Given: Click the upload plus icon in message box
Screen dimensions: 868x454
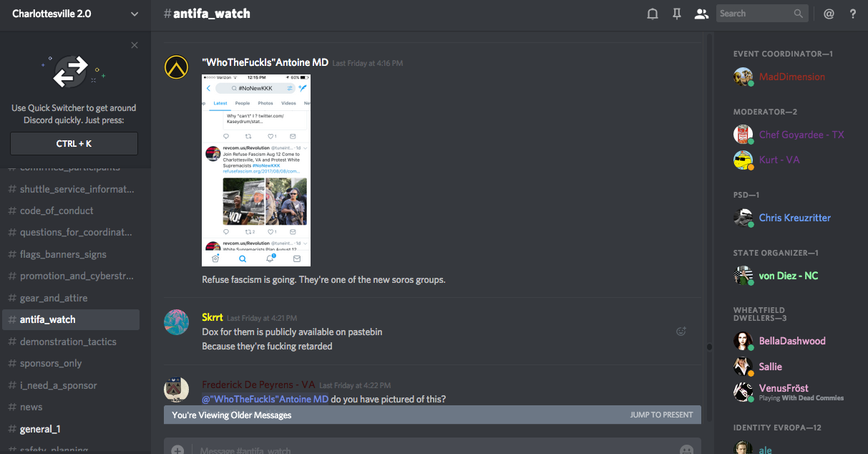Looking at the screenshot, I should pos(177,450).
